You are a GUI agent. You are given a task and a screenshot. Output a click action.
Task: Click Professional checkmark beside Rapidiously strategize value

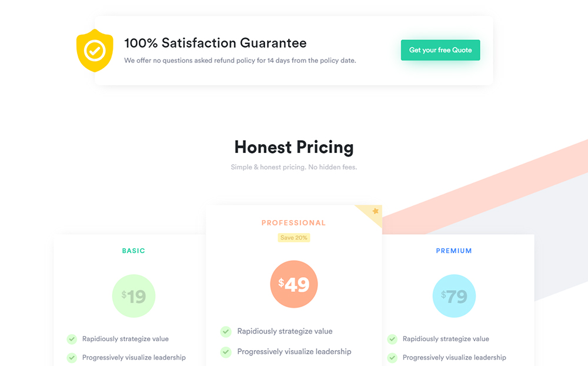pos(225,331)
